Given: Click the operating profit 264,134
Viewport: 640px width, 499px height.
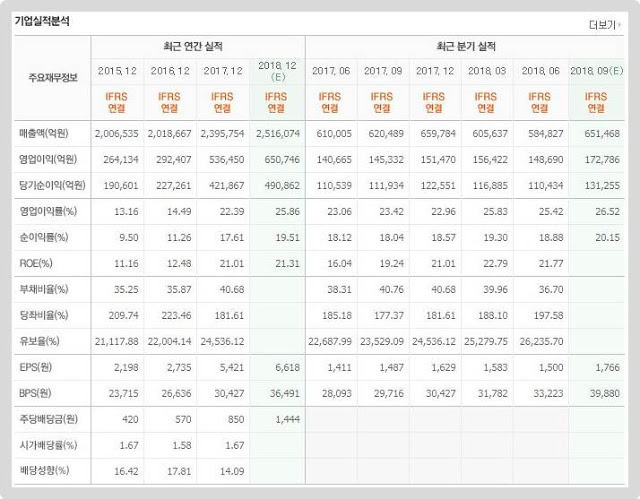Looking at the screenshot, I should click(x=121, y=160).
